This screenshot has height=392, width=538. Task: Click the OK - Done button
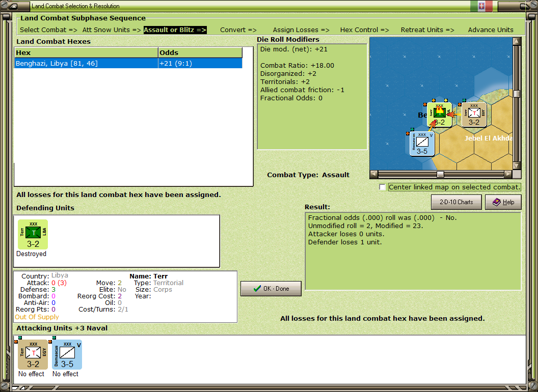[x=271, y=289]
